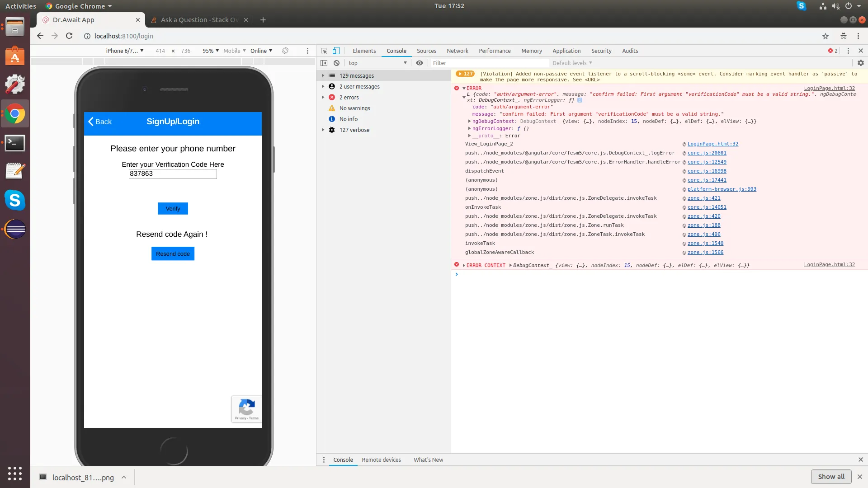The height and width of the screenshot is (488, 868).
Task: Click the clear console icon
Action: 336,63
